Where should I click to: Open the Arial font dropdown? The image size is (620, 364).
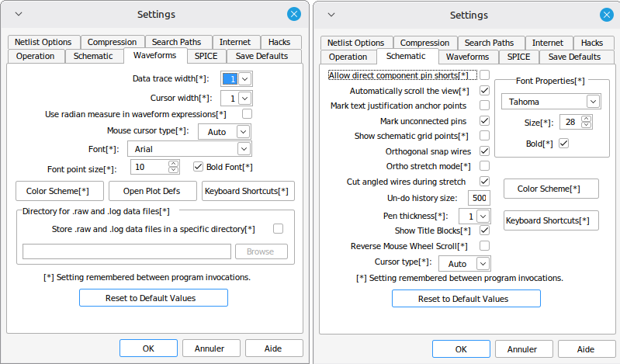point(244,148)
